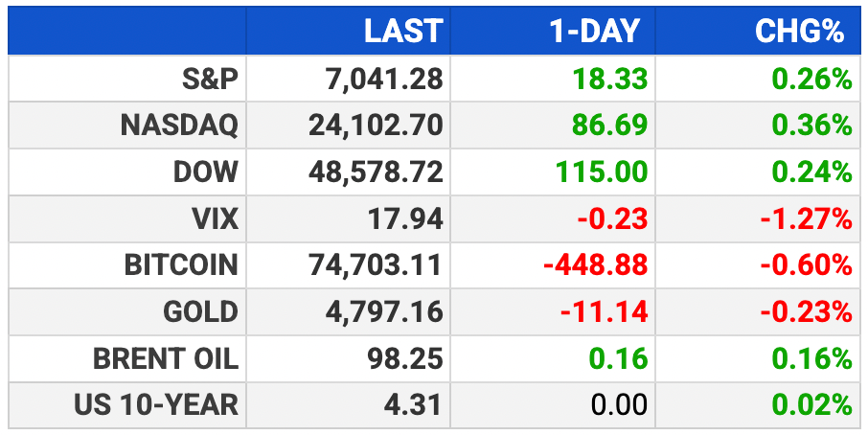Select the GOLD row label

[x=200, y=312]
